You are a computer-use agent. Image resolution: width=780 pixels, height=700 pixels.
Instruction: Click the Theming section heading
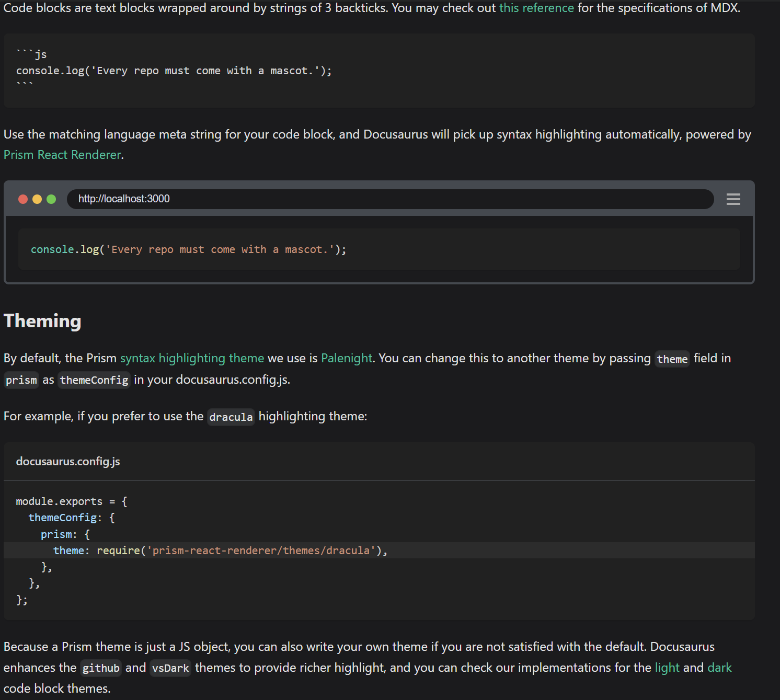point(42,321)
